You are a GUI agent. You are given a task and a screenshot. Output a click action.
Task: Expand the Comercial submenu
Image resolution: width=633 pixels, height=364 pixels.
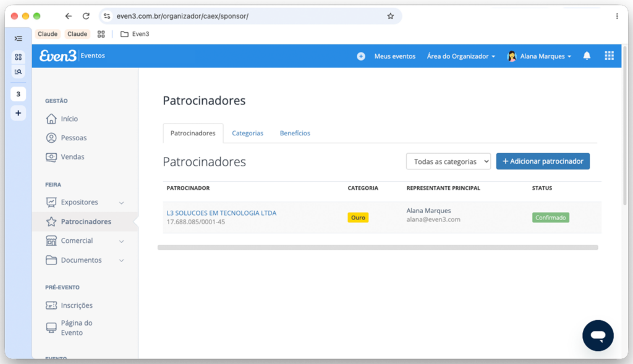pyautogui.click(x=122, y=241)
